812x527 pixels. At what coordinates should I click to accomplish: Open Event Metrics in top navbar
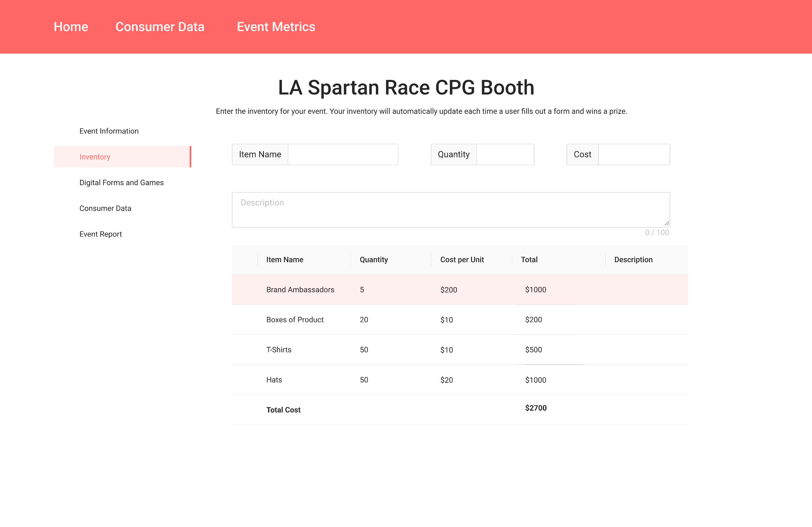276,27
